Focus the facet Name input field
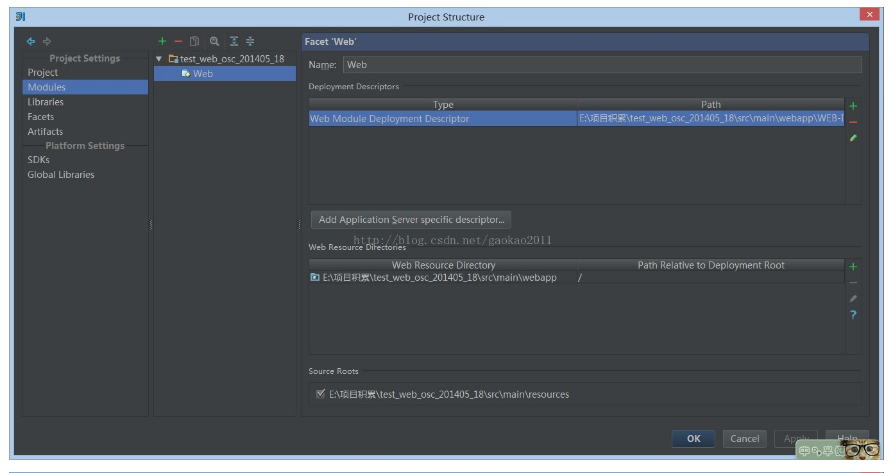Image resolution: width=896 pixels, height=473 pixels. click(602, 65)
